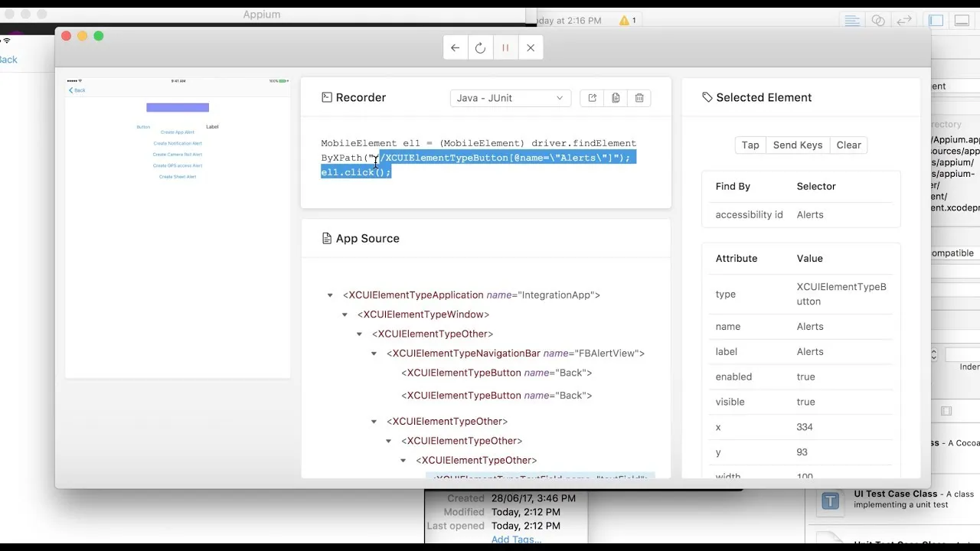Pause recording in the inspector toolbar
This screenshot has width=980, height=551.
tap(505, 47)
